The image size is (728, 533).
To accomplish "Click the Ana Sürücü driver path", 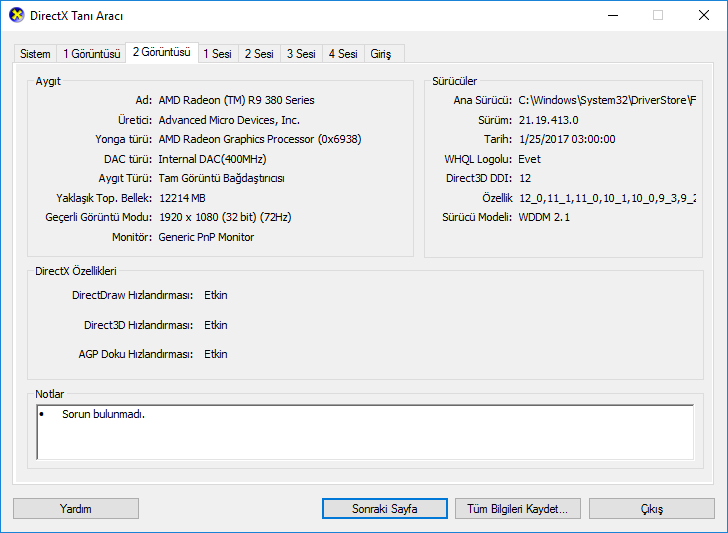I will pyautogui.click(x=607, y=100).
